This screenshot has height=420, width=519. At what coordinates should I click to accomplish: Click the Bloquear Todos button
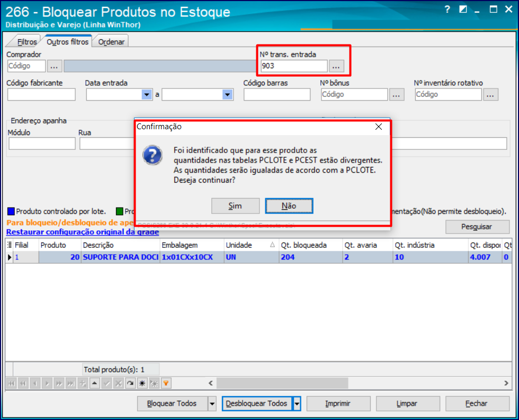click(173, 404)
